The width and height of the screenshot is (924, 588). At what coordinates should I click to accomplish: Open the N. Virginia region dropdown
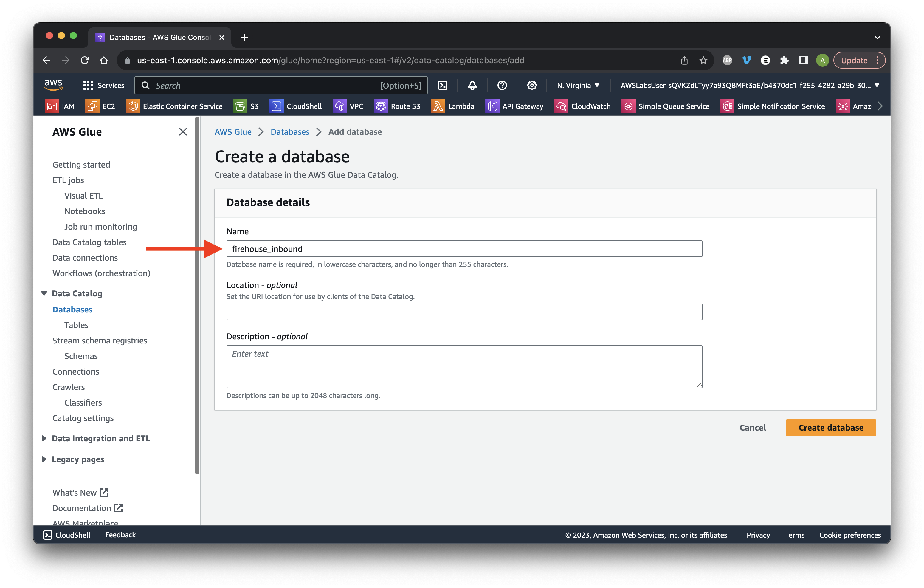tap(578, 85)
